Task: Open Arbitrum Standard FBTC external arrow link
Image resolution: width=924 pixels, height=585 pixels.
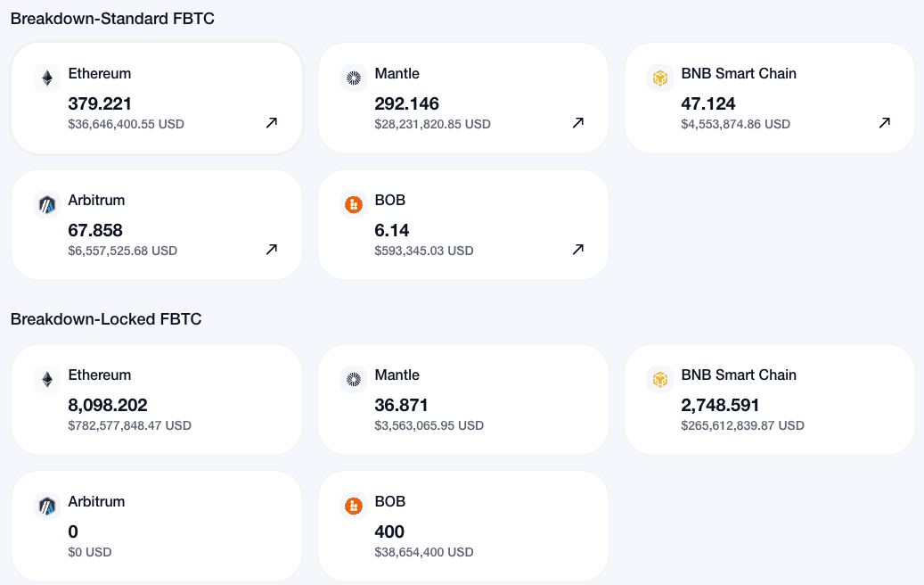Action: click(x=272, y=250)
